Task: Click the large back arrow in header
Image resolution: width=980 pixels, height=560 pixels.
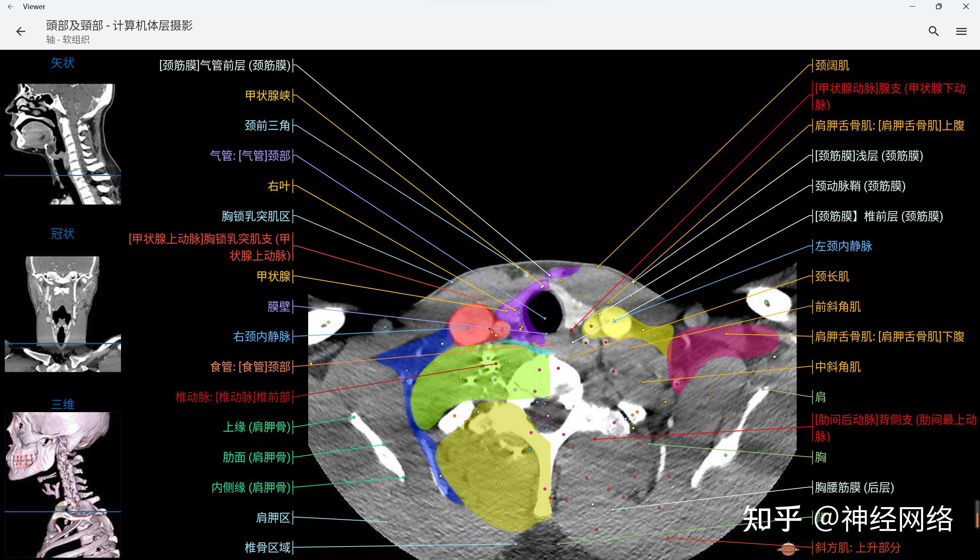Action: tap(21, 31)
